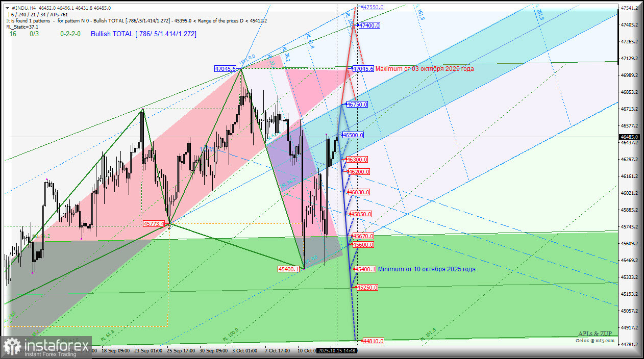Select the 45773.4 pattern point label
This screenshot has height=359, width=644.
tap(154, 223)
